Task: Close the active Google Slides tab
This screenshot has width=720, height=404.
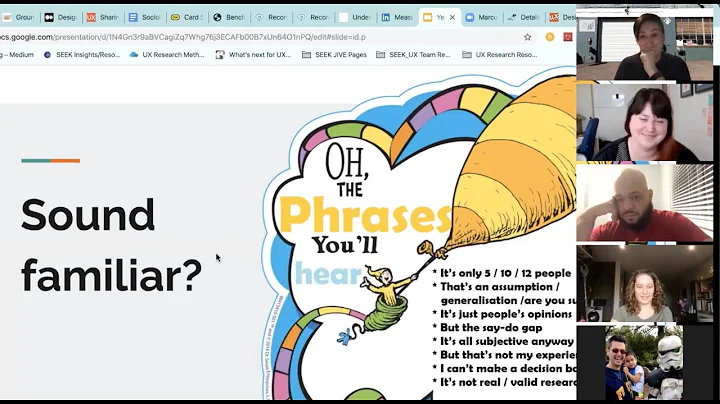Action: (x=452, y=17)
